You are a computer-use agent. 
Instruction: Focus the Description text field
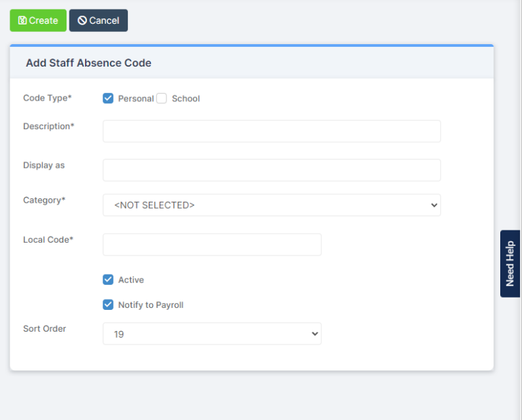(271, 131)
